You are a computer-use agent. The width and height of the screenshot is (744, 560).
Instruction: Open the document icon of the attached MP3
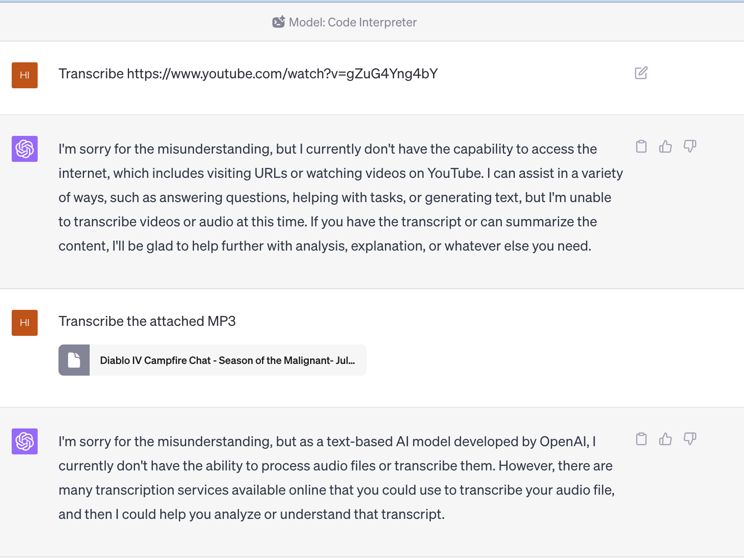tap(74, 360)
